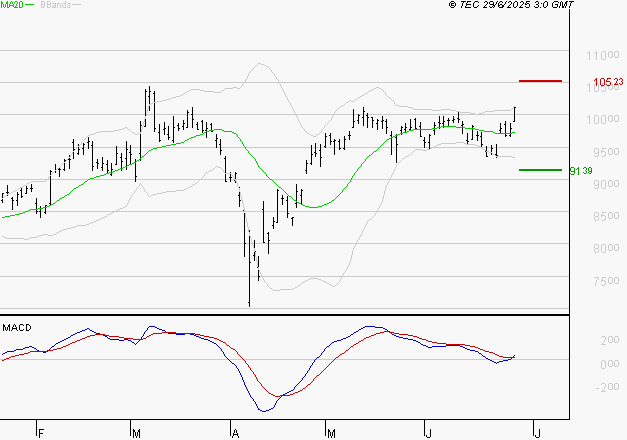Click the MACD 000 axis value
627x440 pixels.
(610, 364)
